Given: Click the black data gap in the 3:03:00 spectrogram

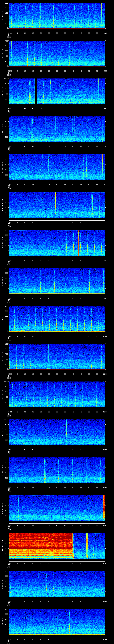Looking at the screenshot, I should (36, 91).
